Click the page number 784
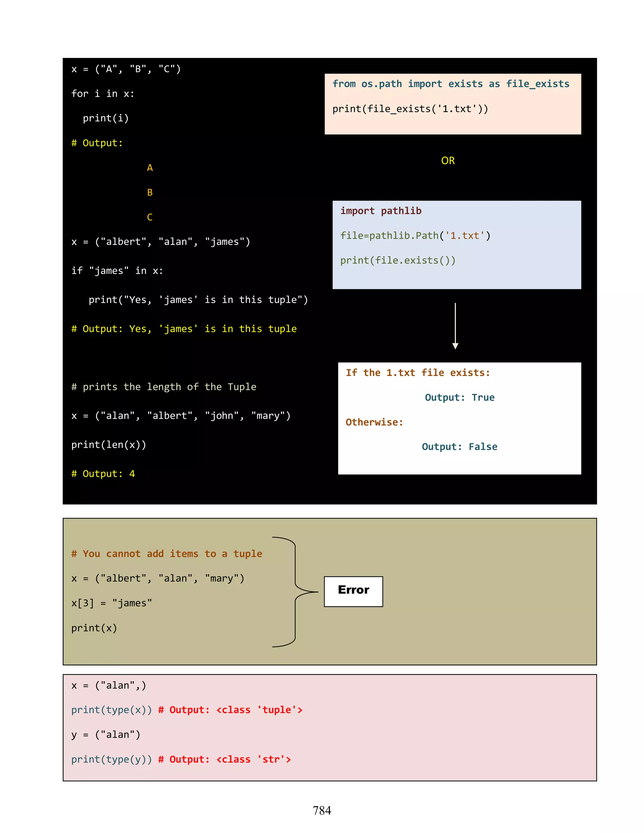Screen dimensions: 644x833 coord(322,810)
